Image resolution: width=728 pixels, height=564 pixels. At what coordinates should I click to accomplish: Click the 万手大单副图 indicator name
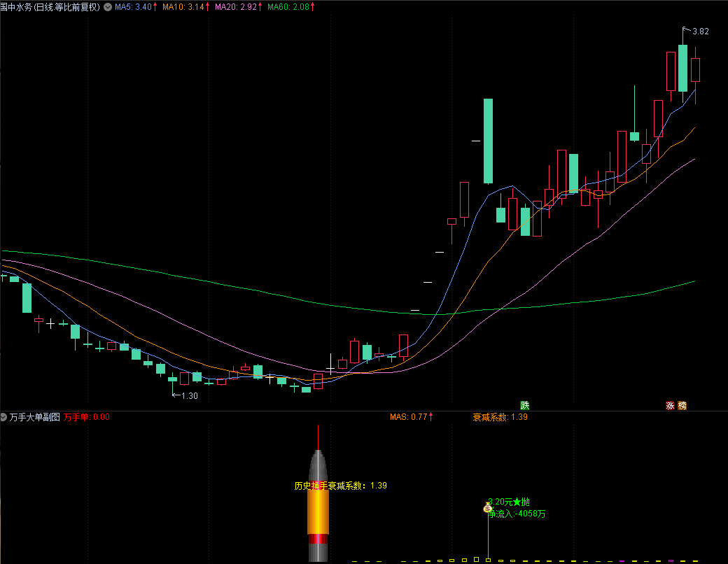pos(35,417)
